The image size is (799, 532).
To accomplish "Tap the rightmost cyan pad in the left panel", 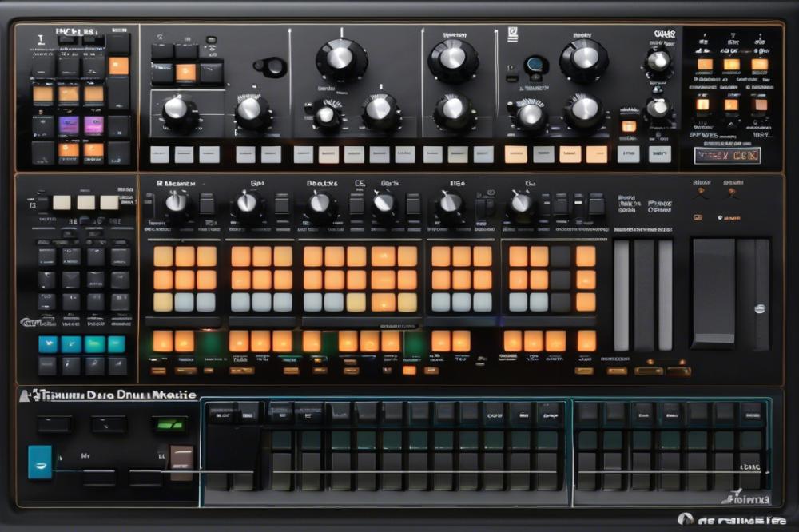I will pos(117,344).
